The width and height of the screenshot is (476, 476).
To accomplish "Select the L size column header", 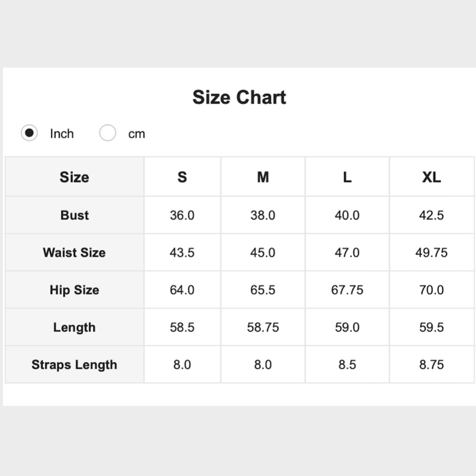I will (x=347, y=177).
